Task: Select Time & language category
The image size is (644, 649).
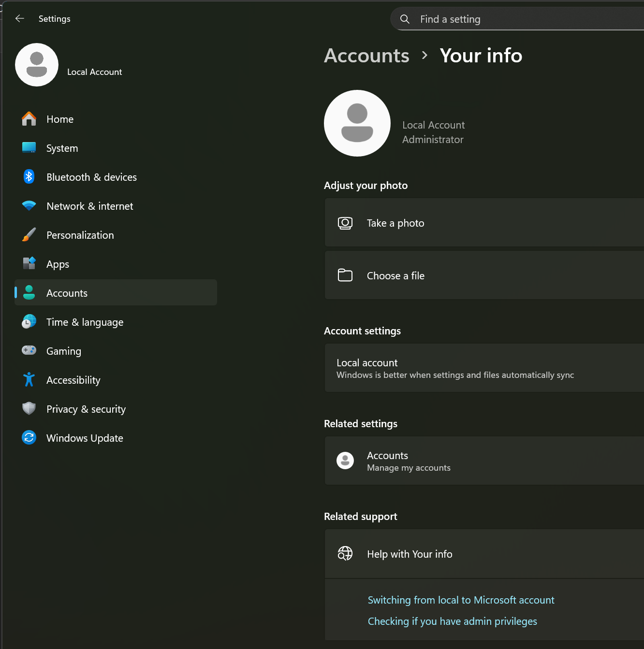Action: 116,322
